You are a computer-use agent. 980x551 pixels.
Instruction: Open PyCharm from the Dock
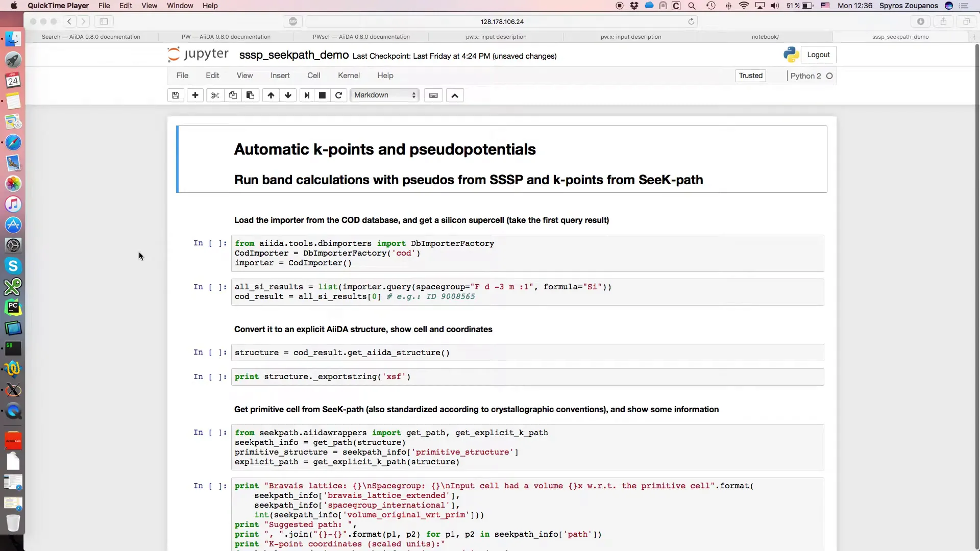(x=13, y=307)
